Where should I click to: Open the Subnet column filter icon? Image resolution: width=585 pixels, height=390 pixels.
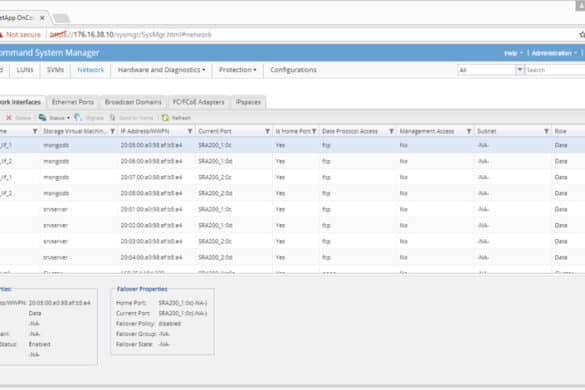click(546, 131)
